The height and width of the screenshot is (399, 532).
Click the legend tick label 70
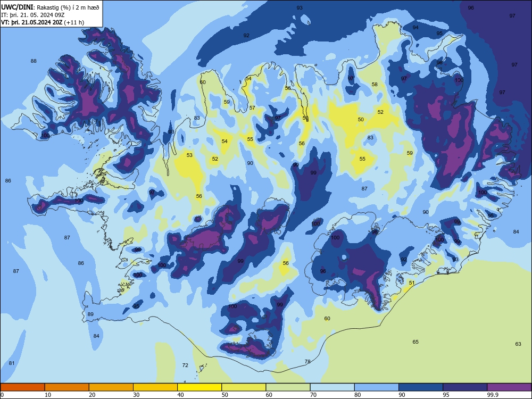pos(313,395)
